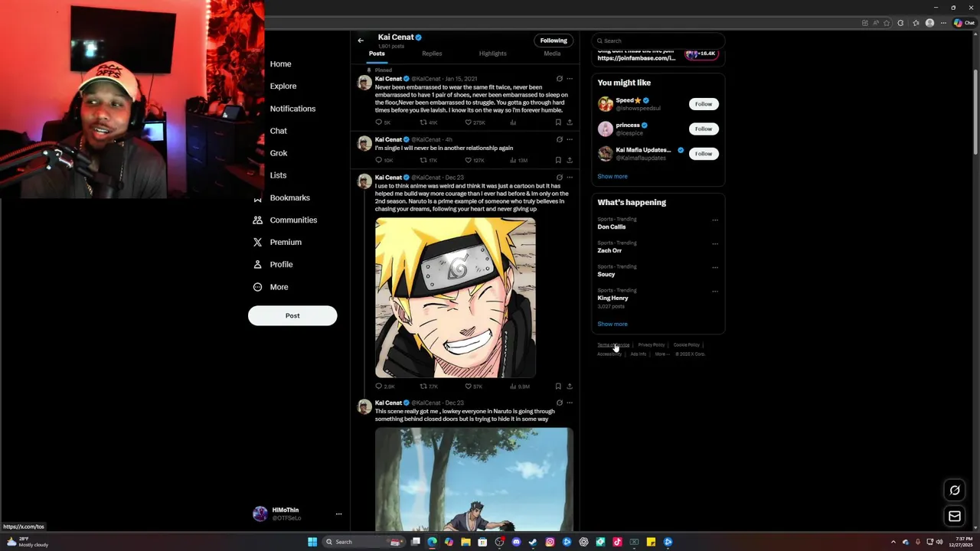Switch to the Posts tab
Screen dimensions: 980x551
pyautogui.click(x=377, y=54)
